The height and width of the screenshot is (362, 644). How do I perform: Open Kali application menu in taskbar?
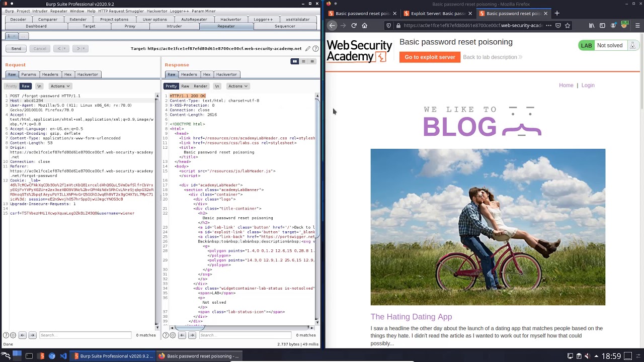pos(6,356)
